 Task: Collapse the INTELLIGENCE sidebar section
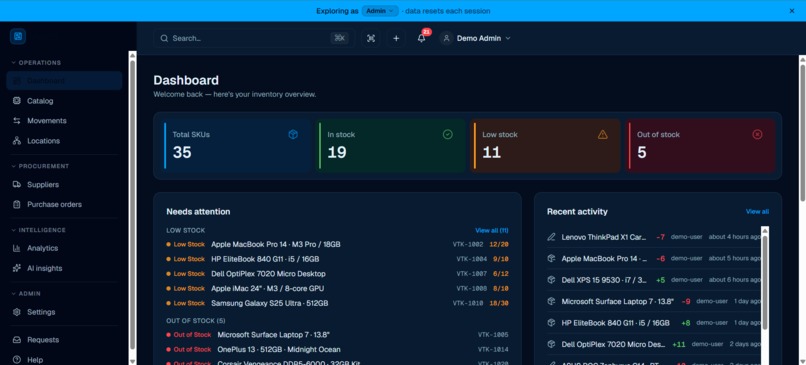click(39, 230)
